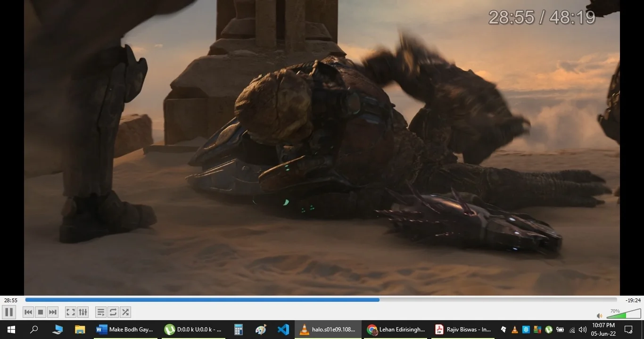644x339 pixels.
Task: Switch to Word document Make Bodh Gay
Action: tap(125, 330)
